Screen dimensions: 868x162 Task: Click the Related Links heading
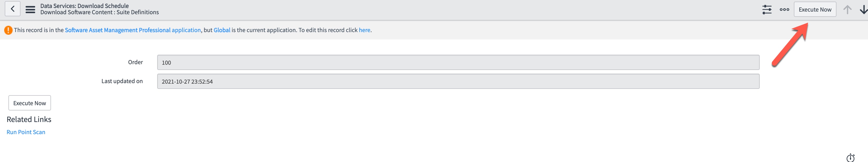29,119
